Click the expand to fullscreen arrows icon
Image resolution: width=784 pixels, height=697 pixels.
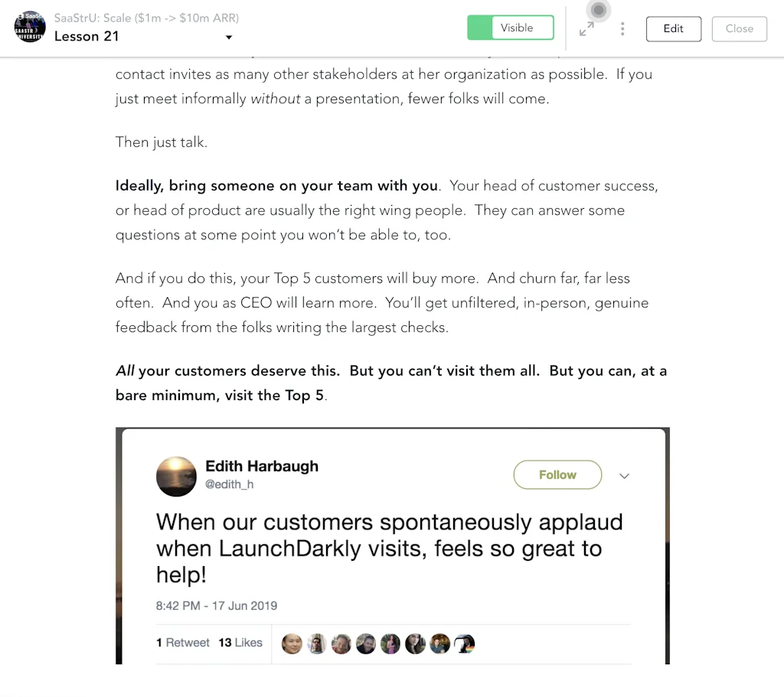click(x=588, y=28)
